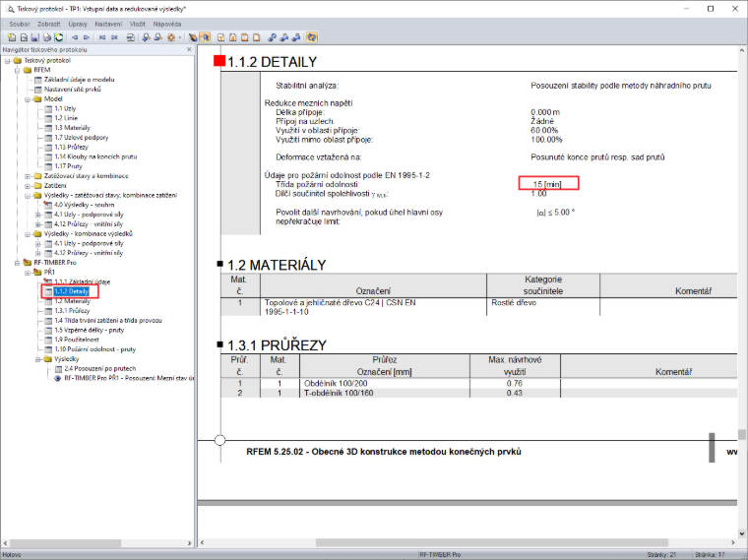Select 1.4 Třída trvání zatížení a třída provozu
The width and height of the screenshot is (748, 560).
coord(108,321)
